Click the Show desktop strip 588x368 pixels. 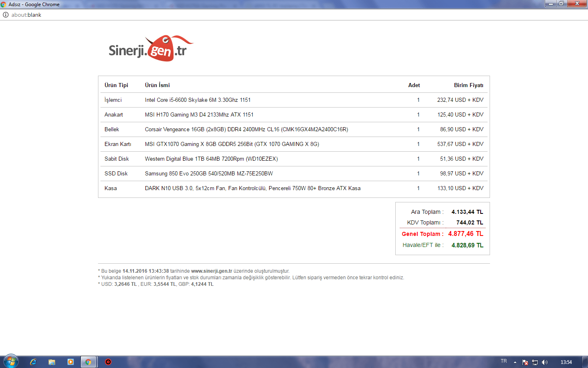[x=585, y=362]
